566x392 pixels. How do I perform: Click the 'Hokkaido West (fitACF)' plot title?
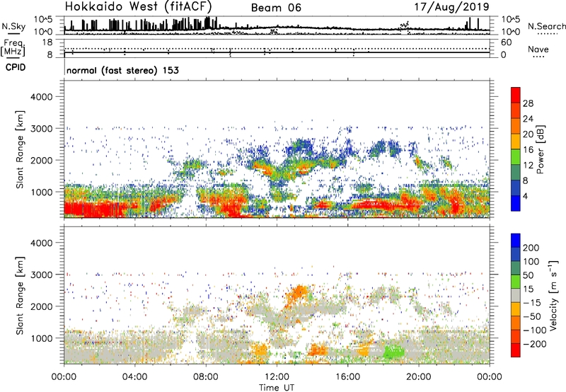pyautogui.click(x=138, y=6)
